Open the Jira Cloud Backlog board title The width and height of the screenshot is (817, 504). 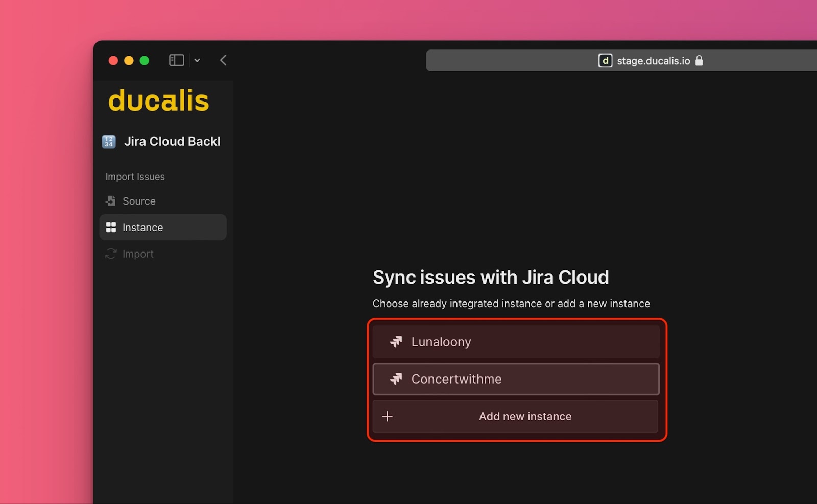(x=172, y=141)
